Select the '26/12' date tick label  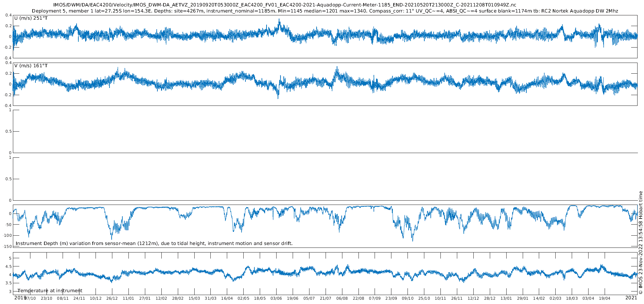(112, 298)
